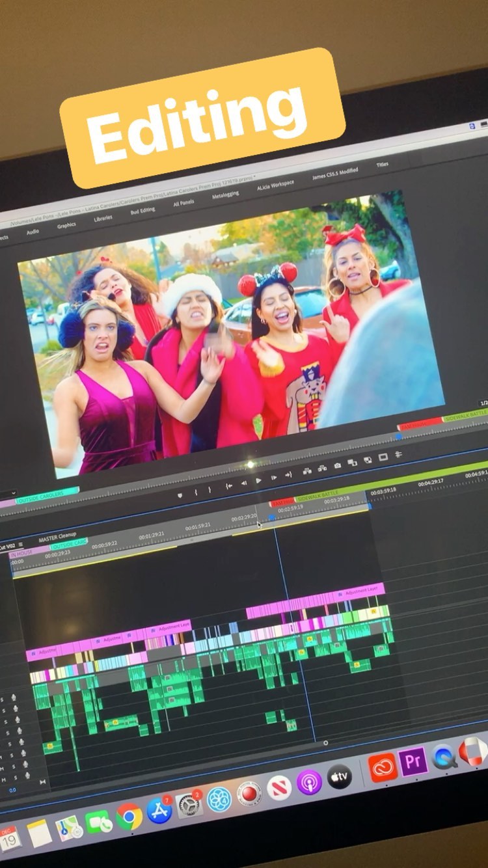The width and height of the screenshot is (488, 868).
Task: Switch to ALicia Workspace
Action: point(275,185)
